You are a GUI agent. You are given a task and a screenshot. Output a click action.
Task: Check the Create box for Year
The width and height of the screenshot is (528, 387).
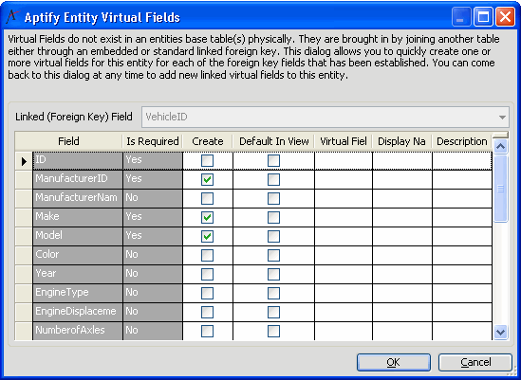(x=207, y=274)
